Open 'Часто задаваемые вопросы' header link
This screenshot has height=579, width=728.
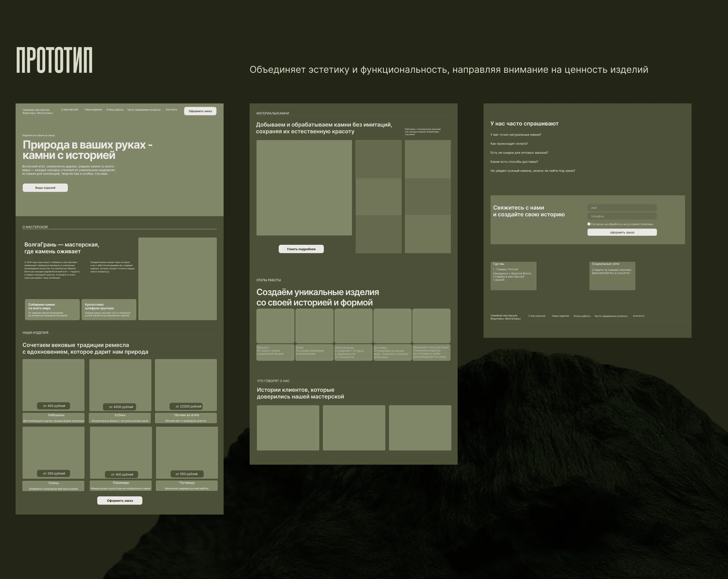coord(144,110)
